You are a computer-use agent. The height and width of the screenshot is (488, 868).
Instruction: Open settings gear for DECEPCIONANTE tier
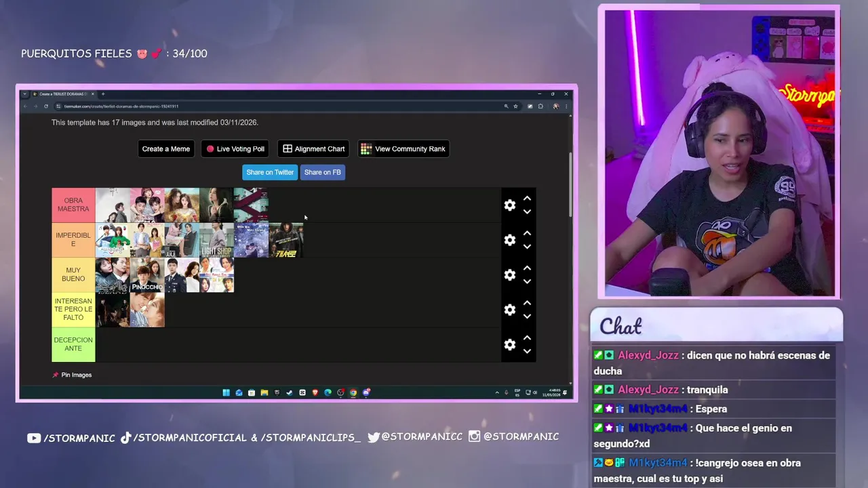(x=510, y=344)
